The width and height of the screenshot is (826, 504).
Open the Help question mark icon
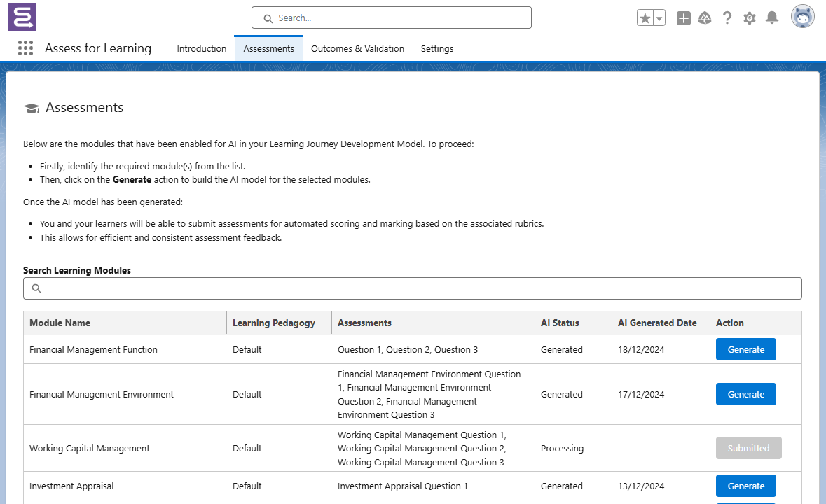(x=727, y=18)
